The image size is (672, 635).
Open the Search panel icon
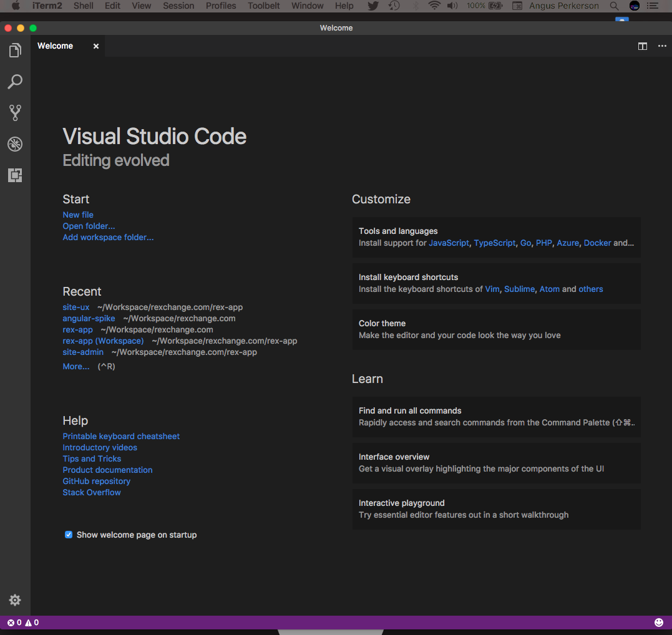tap(15, 81)
